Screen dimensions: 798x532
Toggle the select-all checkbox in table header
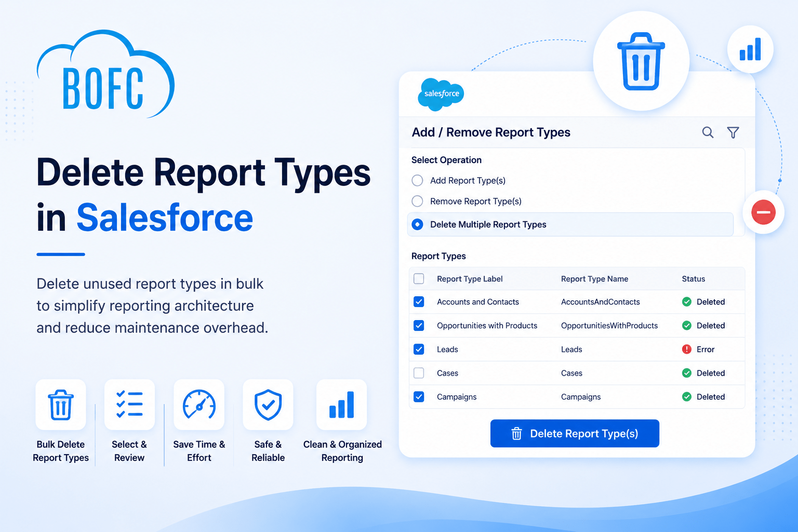[419, 279]
